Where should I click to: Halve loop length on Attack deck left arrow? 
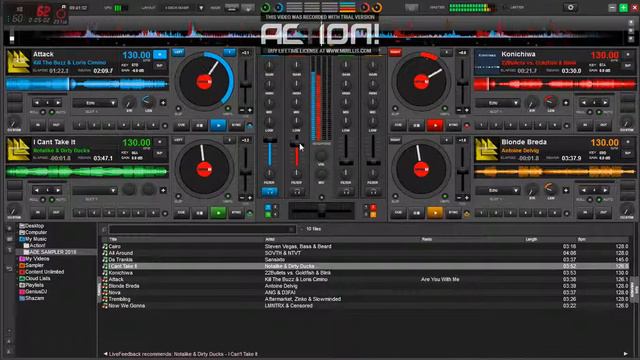(x=37, y=103)
